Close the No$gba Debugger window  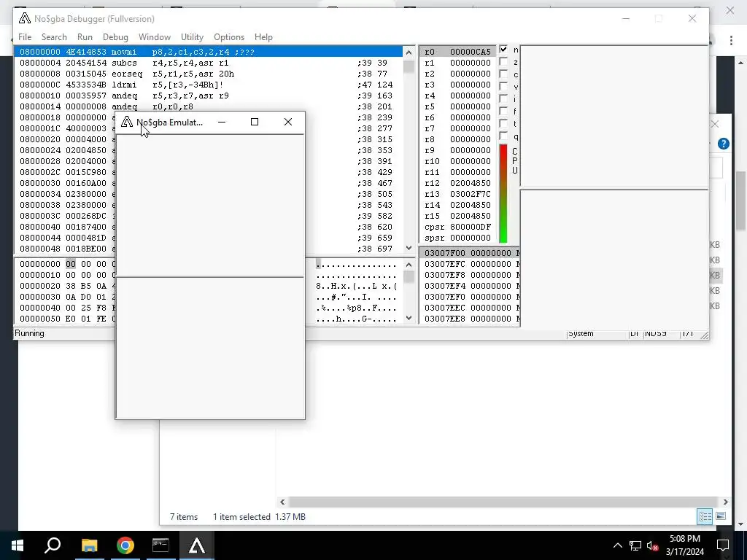692,18
